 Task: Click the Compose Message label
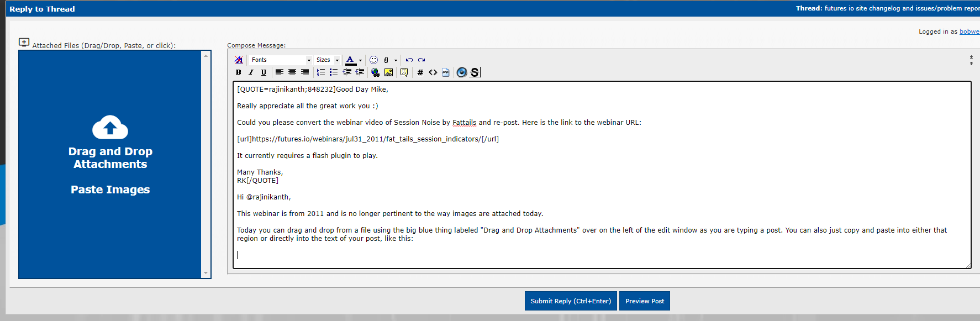(x=256, y=45)
